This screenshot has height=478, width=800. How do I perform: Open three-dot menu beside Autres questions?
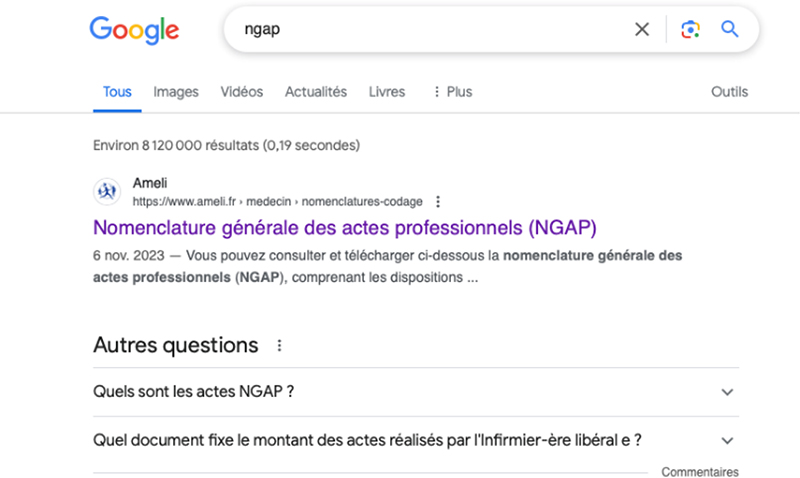click(x=279, y=346)
